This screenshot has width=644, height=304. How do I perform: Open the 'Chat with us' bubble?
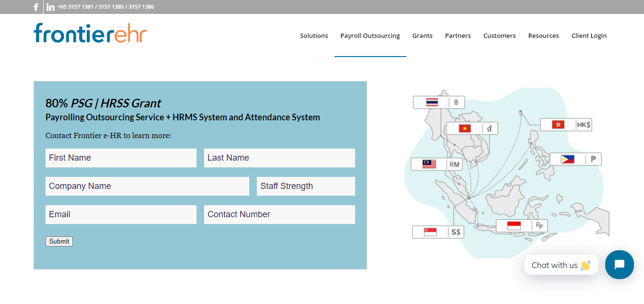tap(561, 265)
